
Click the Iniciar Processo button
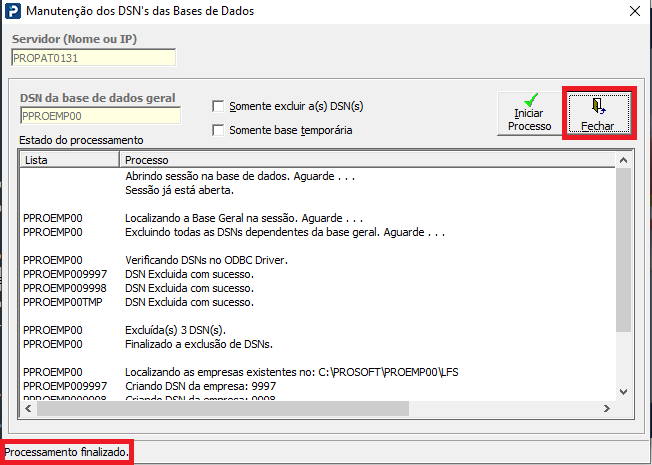click(529, 114)
